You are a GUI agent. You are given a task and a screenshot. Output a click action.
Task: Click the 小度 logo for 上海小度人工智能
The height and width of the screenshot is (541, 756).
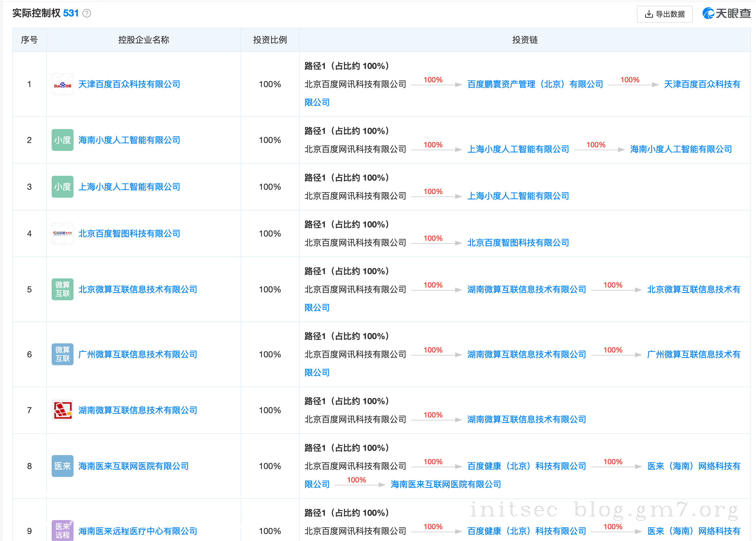point(63,186)
